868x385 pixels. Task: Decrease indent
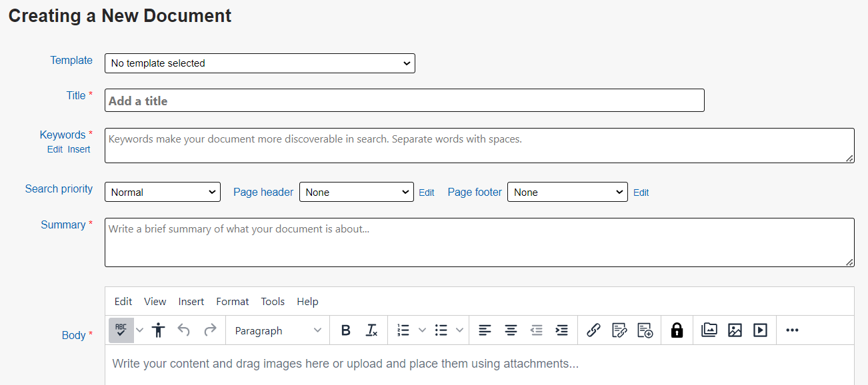537,330
